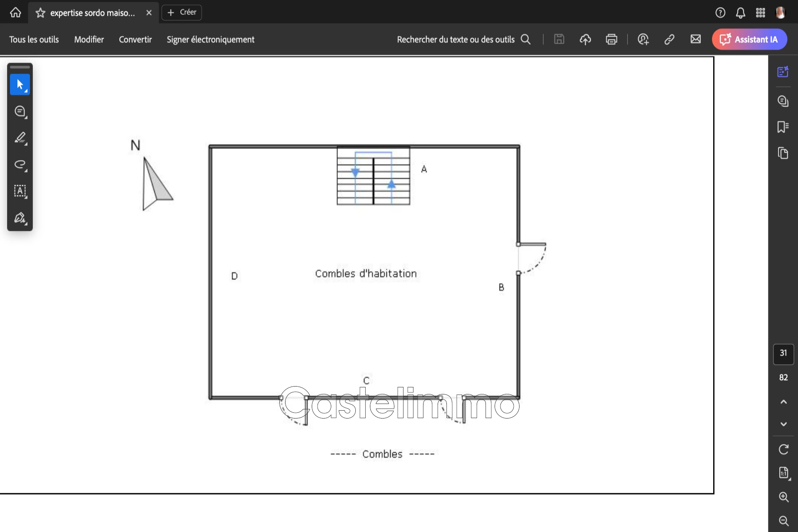This screenshot has width=798, height=532.
Task: Click the total page count 82
Action: point(783,377)
